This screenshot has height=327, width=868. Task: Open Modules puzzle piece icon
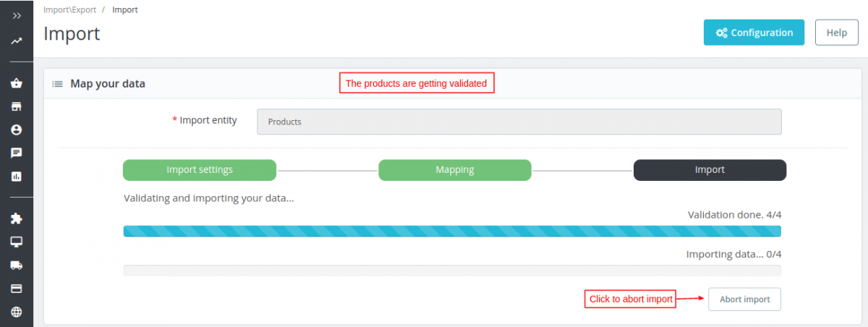pos(17,218)
